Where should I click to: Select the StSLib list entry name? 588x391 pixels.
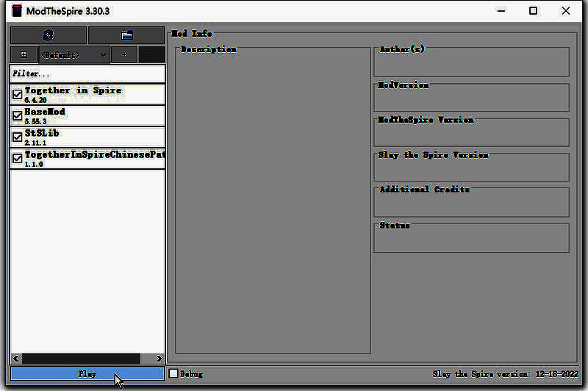coord(42,133)
